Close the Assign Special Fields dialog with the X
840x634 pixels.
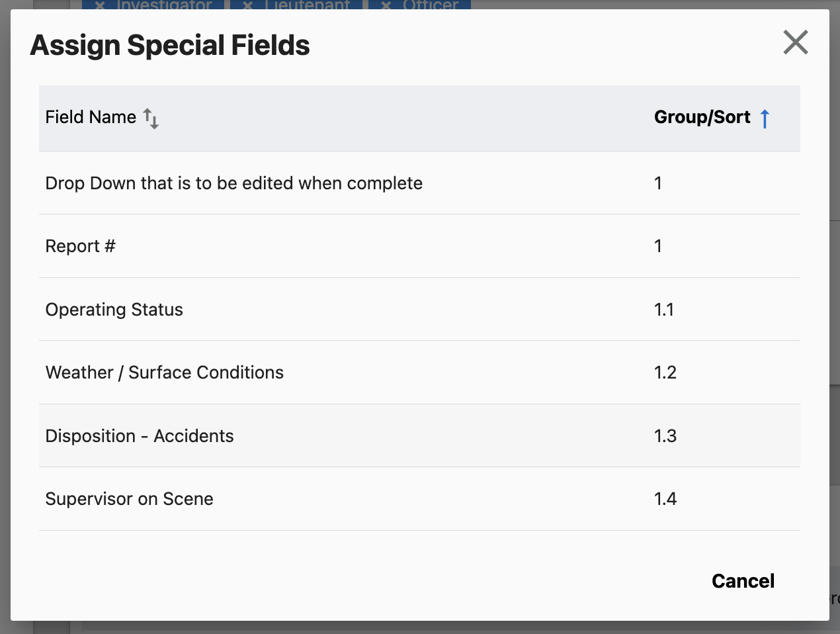(x=795, y=42)
